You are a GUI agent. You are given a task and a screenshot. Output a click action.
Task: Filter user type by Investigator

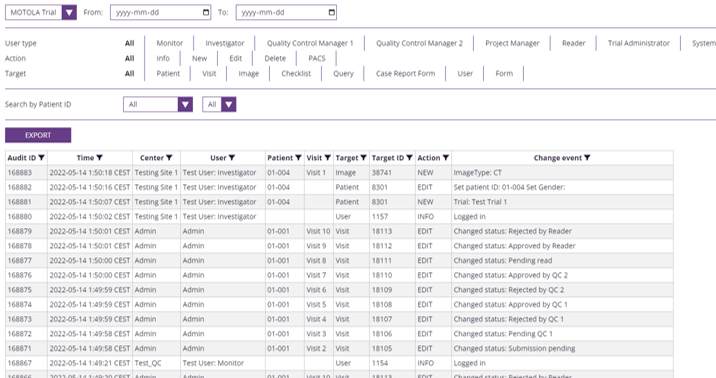[x=225, y=43]
